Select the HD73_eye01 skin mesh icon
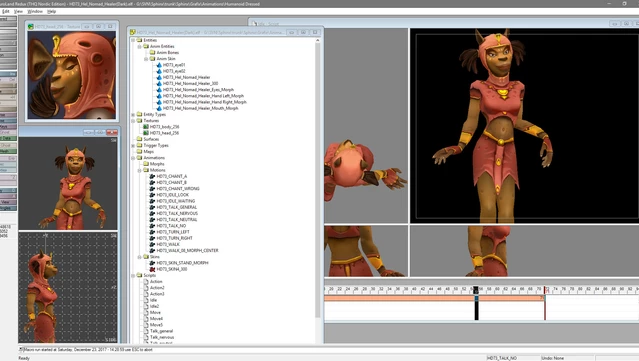Image resolution: width=639 pixels, height=361 pixels. 159,65
